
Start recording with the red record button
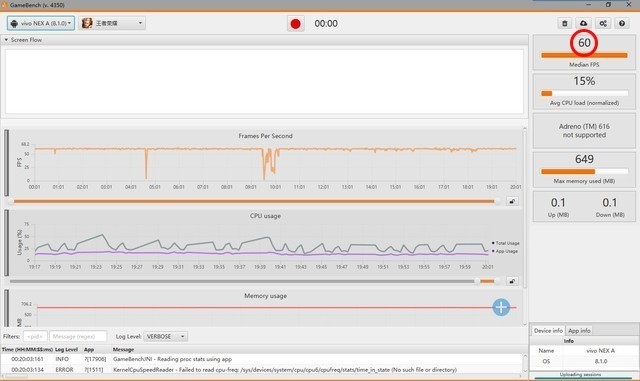click(296, 24)
